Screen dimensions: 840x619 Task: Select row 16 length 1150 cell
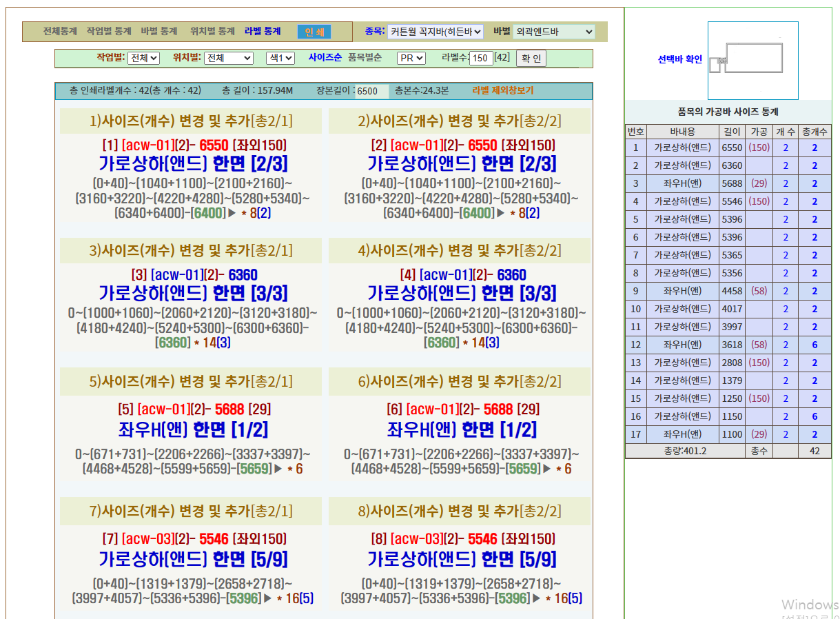coord(732,416)
